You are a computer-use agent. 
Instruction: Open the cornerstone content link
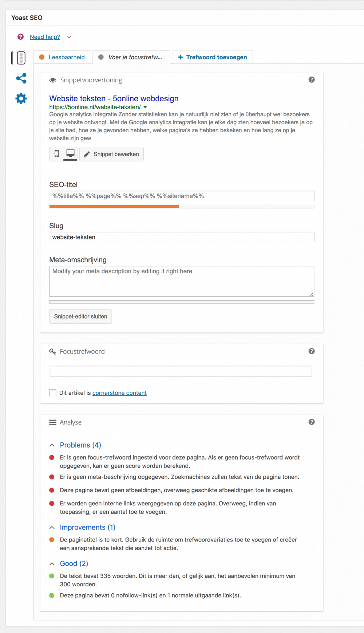[x=119, y=393]
